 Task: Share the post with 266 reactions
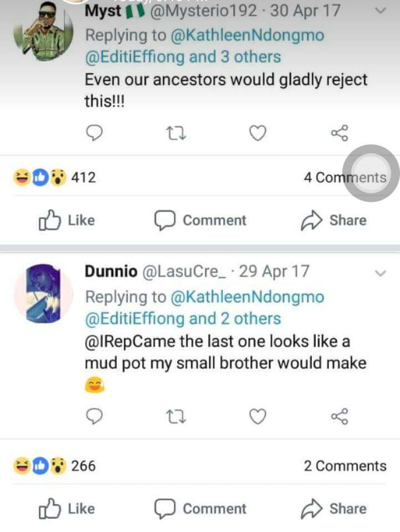point(333,509)
